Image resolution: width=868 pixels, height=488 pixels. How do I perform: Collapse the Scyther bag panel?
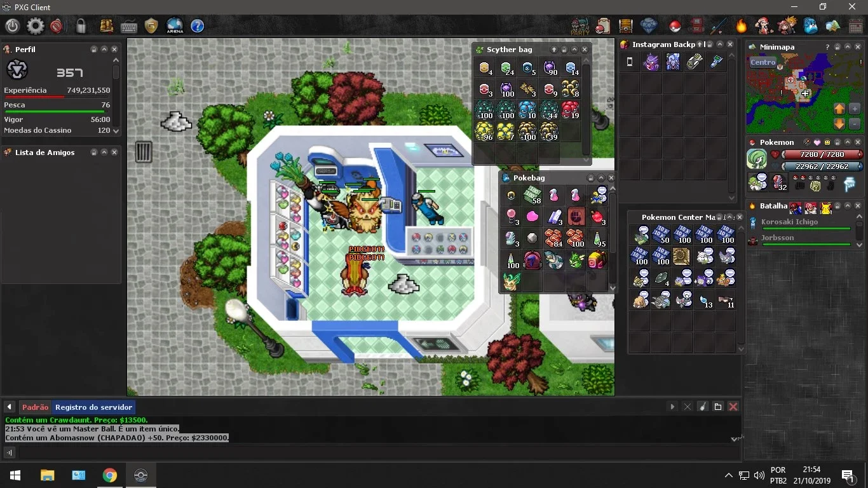pos(574,49)
